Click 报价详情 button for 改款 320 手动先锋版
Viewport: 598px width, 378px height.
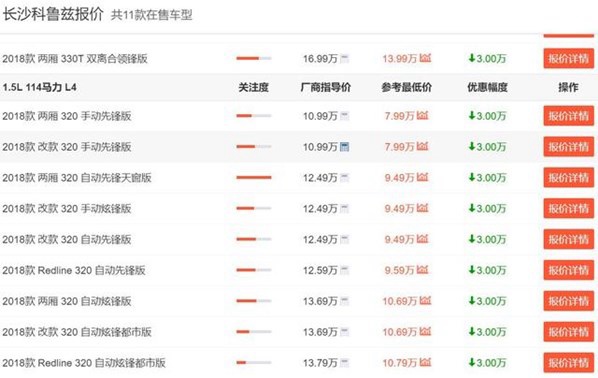click(569, 147)
